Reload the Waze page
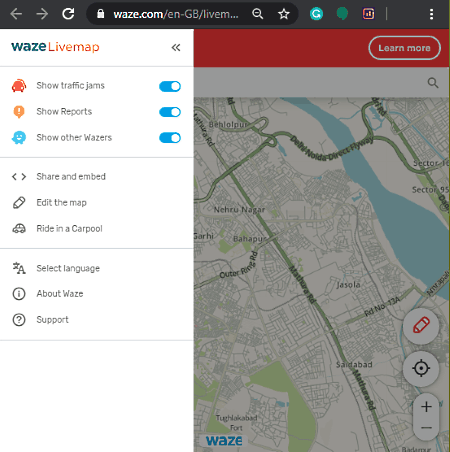The height and width of the screenshot is (452, 450). pyautogui.click(x=68, y=14)
